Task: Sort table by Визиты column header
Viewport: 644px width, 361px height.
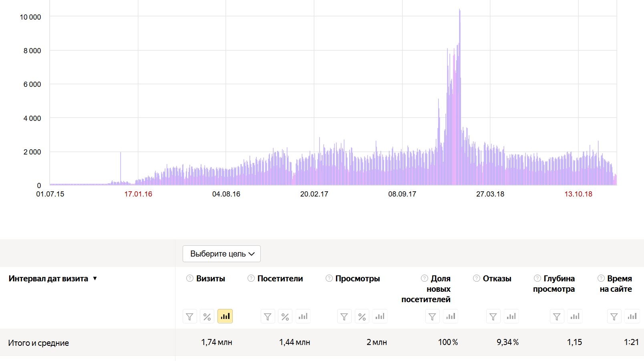Action: tap(210, 279)
